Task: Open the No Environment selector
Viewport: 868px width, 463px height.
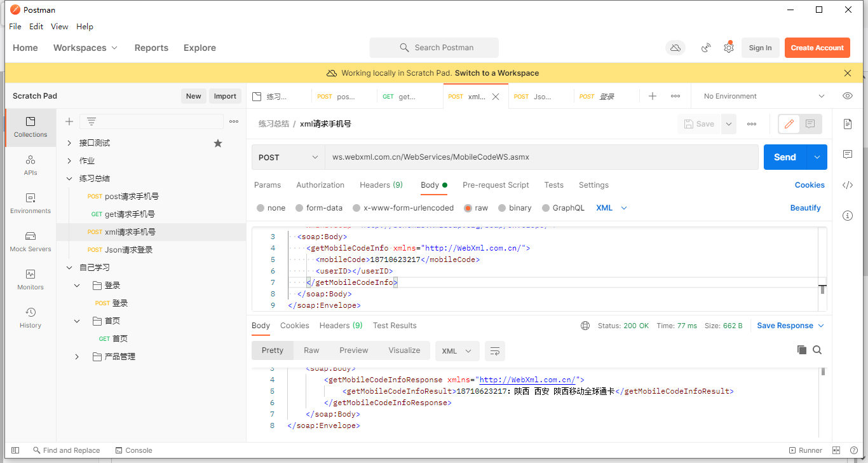Action: click(763, 96)
